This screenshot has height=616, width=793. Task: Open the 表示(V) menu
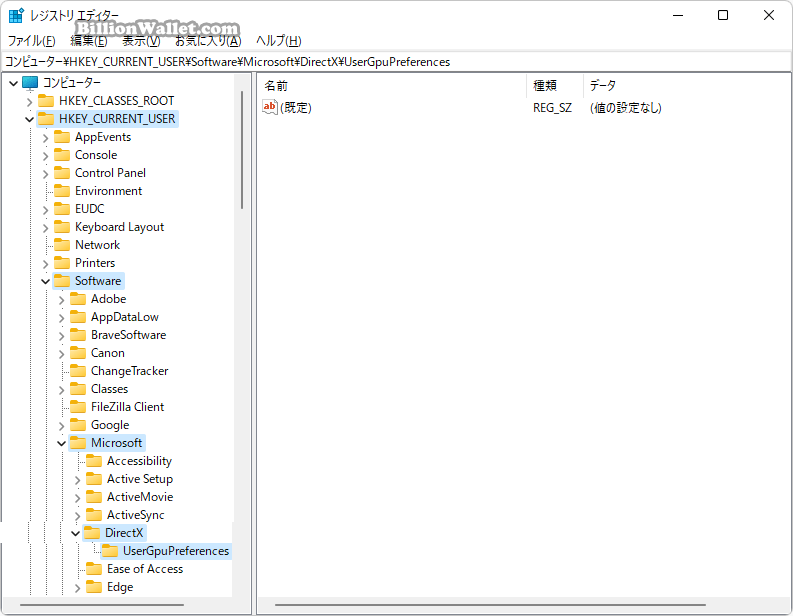pyautogui.click(x=141, y=41)
